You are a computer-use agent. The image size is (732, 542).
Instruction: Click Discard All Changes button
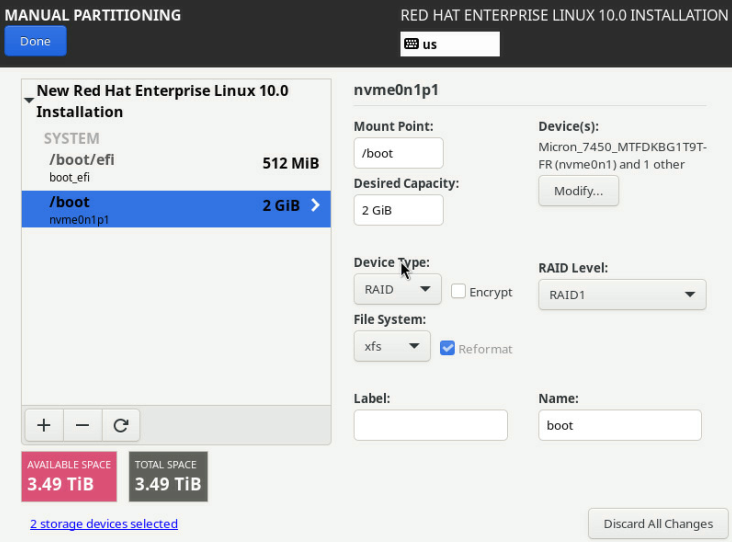(657, 523)
